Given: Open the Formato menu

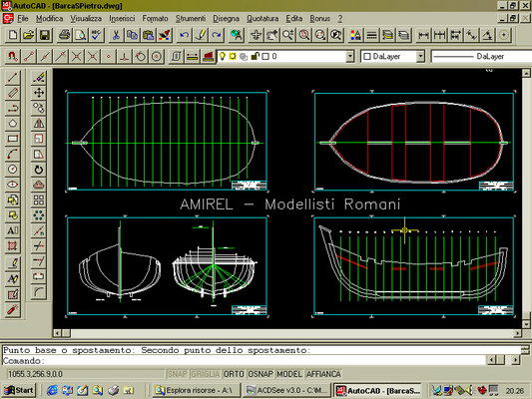Looking at the screenshot, I should pos(155,19).
